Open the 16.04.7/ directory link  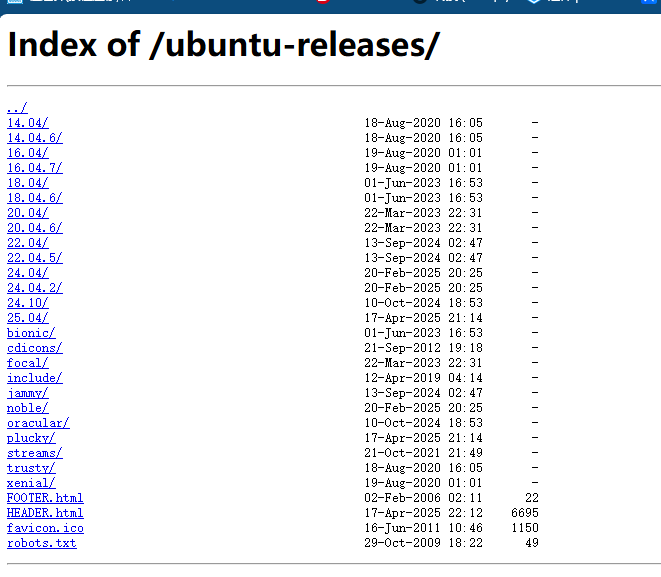click(x=35, y=168)
